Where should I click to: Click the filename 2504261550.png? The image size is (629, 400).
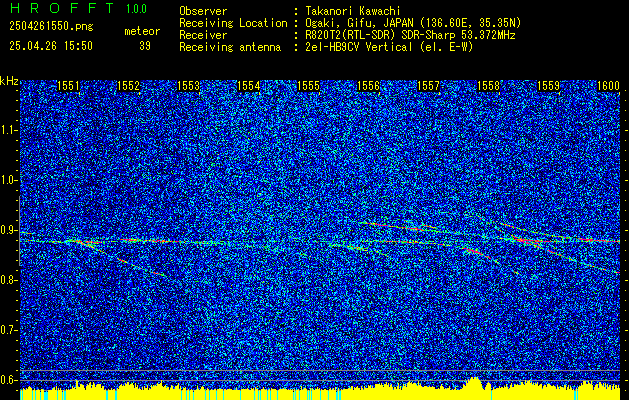coord(51,27)
